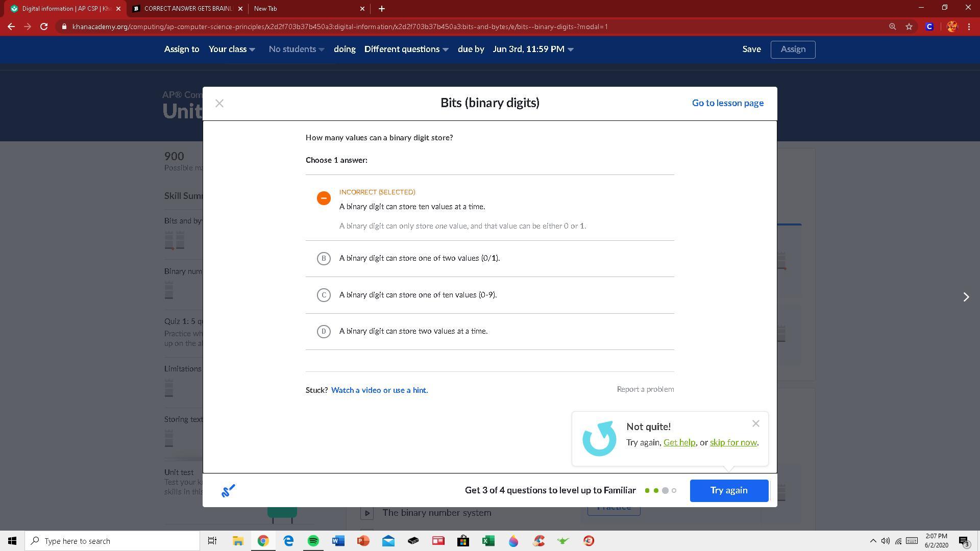Click the scratchpad pencil icon
Viewport: 980px width, 551px height.
228,491
